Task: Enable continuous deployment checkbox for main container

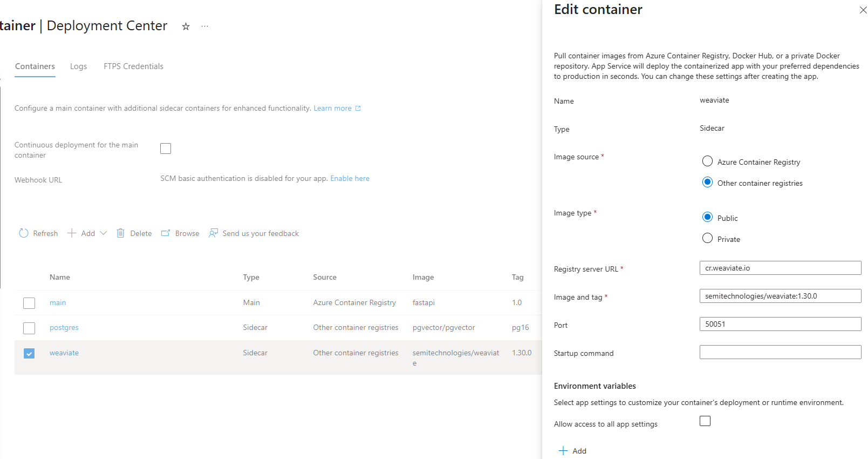Action: pos(166,148)
